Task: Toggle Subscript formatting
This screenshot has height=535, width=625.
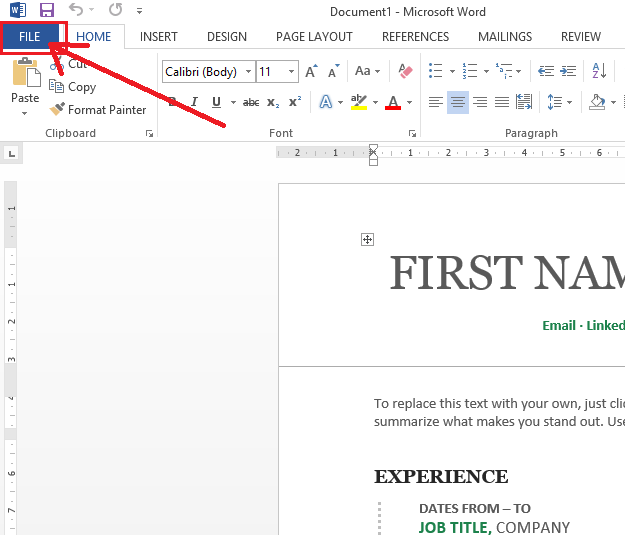Action: coord(273,102)
